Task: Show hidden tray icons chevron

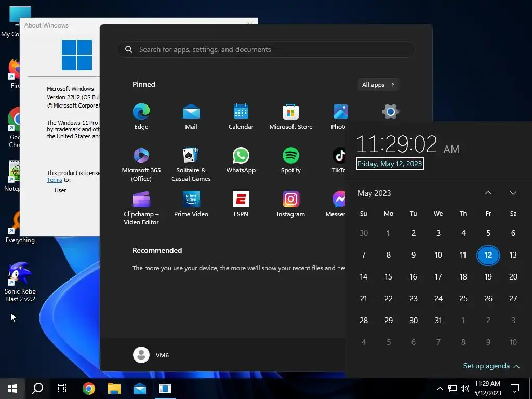Action: 440,389
